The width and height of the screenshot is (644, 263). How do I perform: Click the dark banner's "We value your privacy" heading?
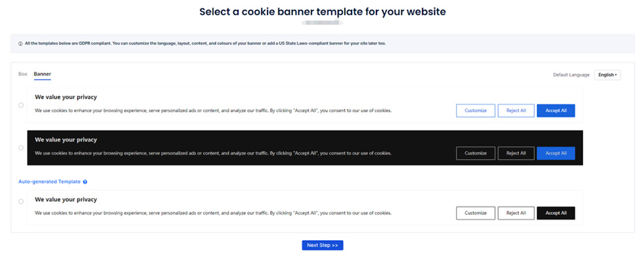66,140
